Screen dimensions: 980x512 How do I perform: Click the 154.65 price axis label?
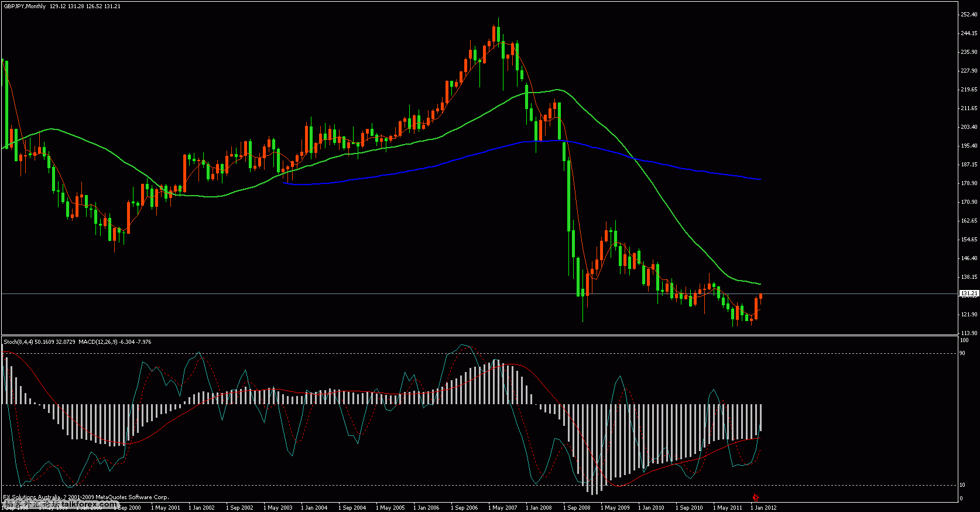[969, 240]
